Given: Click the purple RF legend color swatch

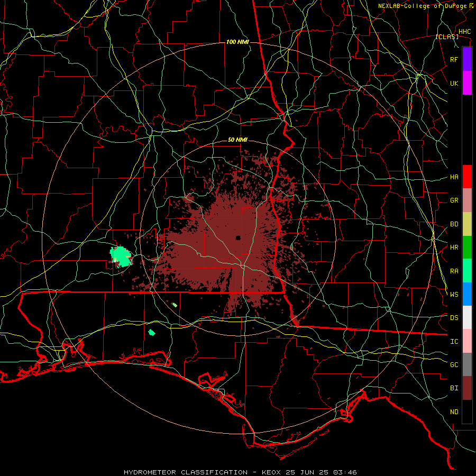Looking at the screenshot, I should coord(467,59).
